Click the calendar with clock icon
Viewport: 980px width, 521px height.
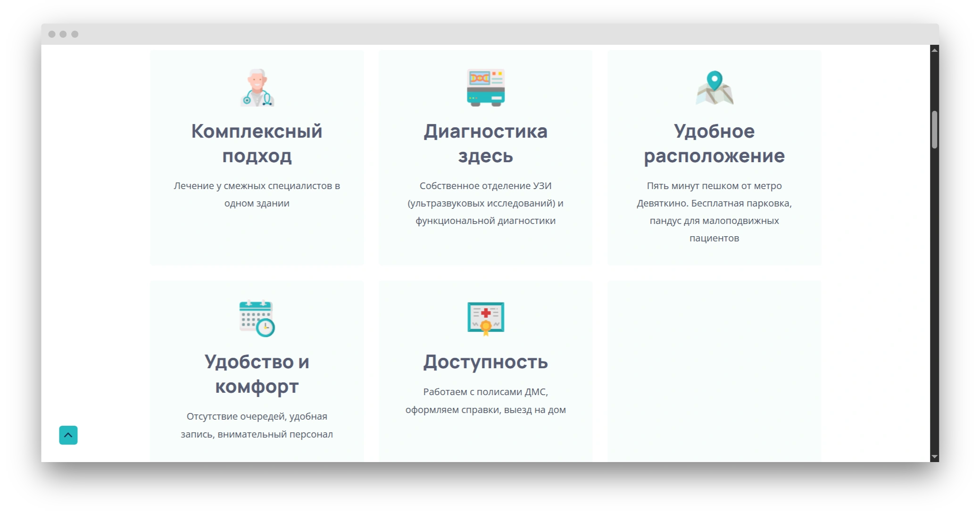tap(257, 318)
